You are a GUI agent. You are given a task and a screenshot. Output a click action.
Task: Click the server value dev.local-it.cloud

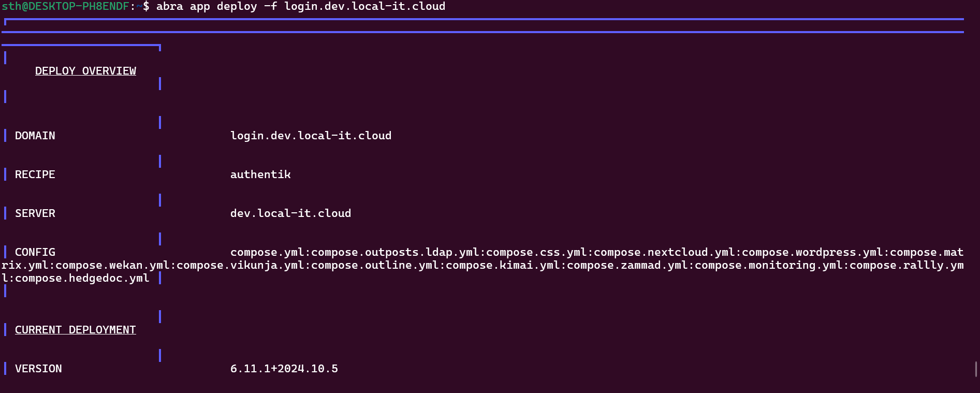[x=290, y=213]
